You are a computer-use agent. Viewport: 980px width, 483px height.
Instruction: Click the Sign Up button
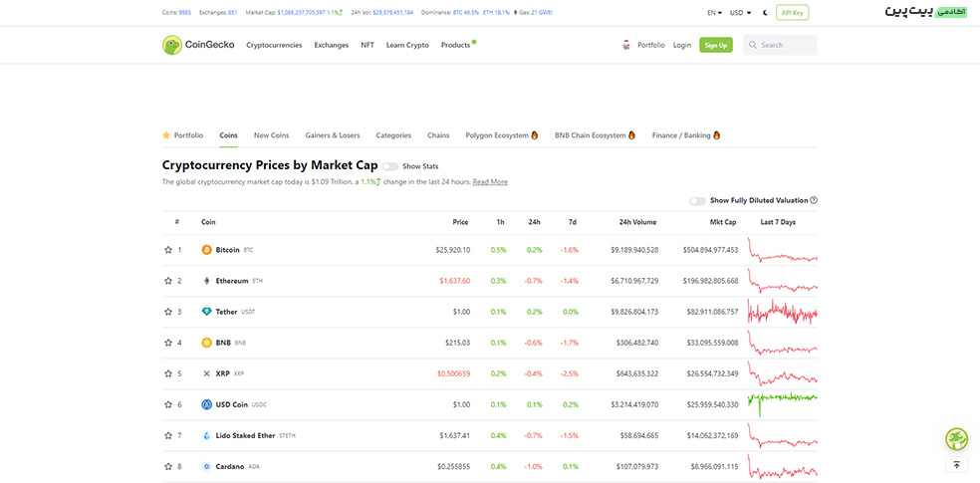(716, 45)
